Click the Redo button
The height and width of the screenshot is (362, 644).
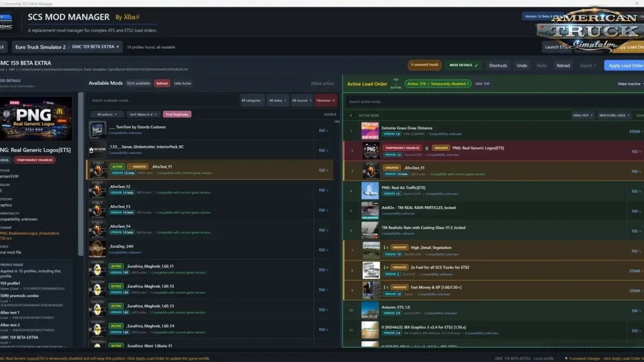click(542, 65)
